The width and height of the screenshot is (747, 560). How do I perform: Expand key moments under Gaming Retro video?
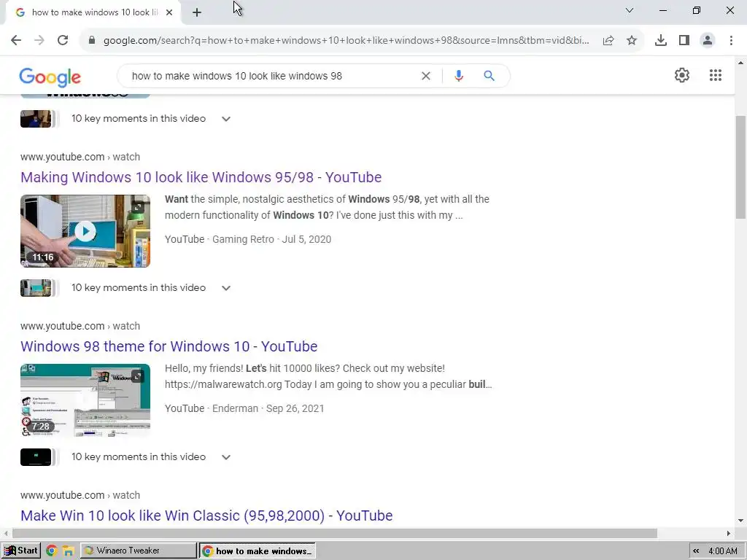[x=226, y=288]
